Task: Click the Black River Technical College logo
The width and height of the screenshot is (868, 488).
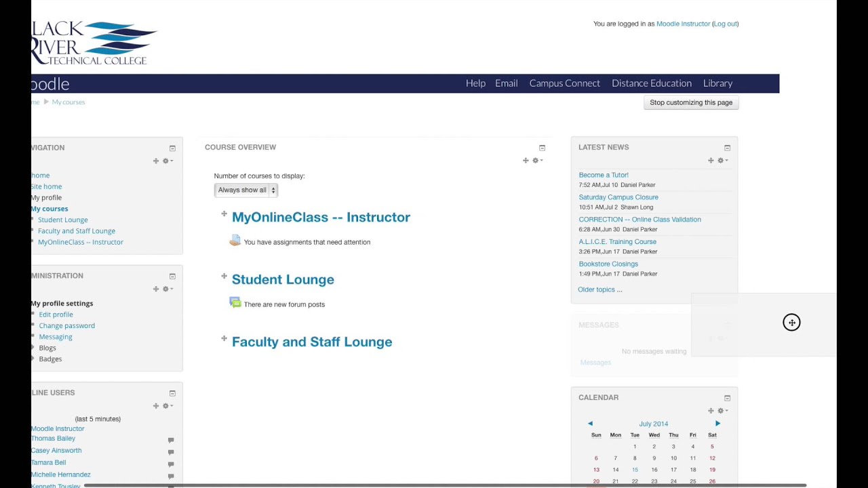Action: [x=94, y=43]
